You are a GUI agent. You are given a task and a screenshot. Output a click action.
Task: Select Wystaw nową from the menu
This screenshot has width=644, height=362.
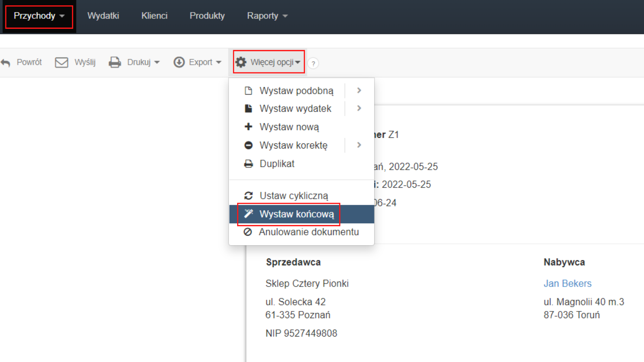pos(289,127)
